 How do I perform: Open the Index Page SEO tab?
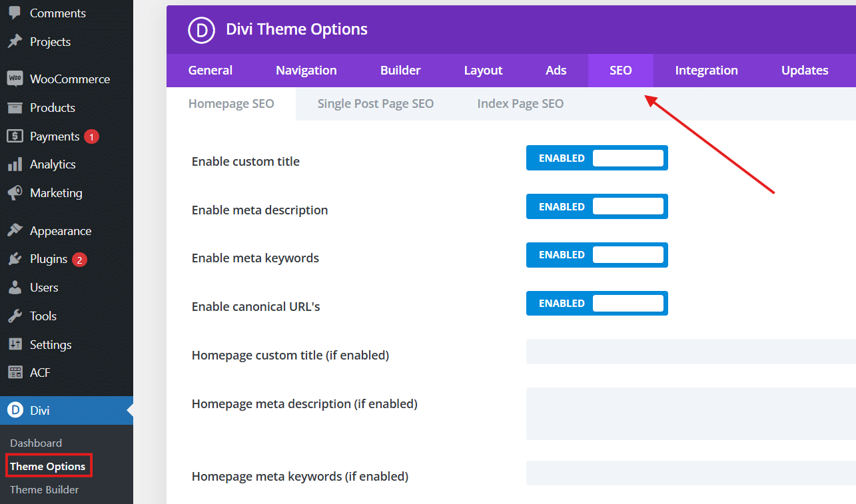(520, 103)
